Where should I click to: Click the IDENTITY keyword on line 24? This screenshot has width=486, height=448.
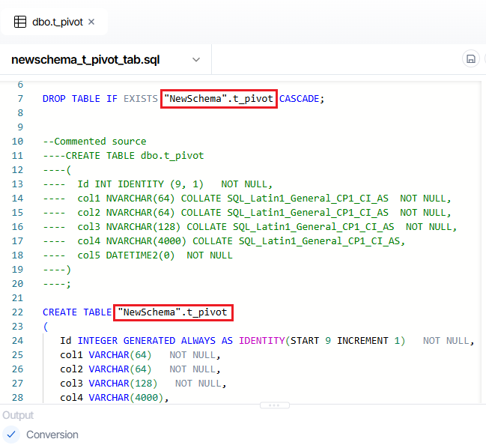point(261,340)
